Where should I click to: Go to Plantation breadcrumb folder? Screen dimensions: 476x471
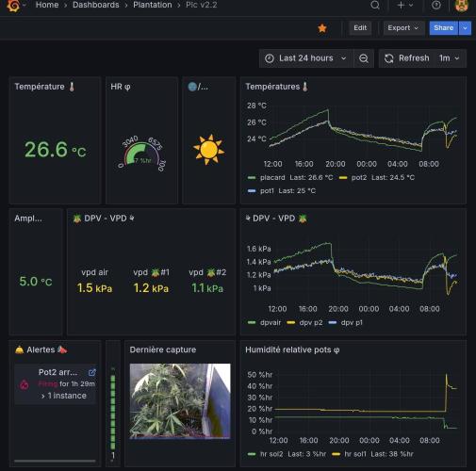point(153,5)
